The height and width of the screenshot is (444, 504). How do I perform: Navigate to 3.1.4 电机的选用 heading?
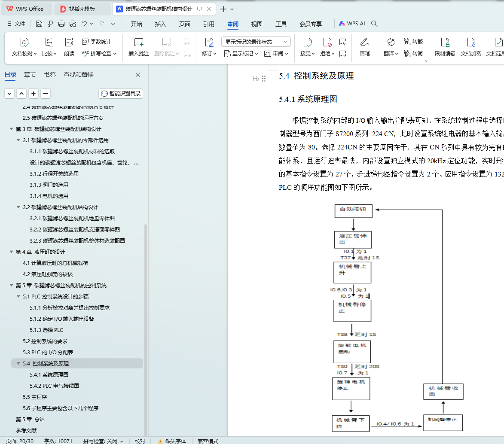(49, 196)
